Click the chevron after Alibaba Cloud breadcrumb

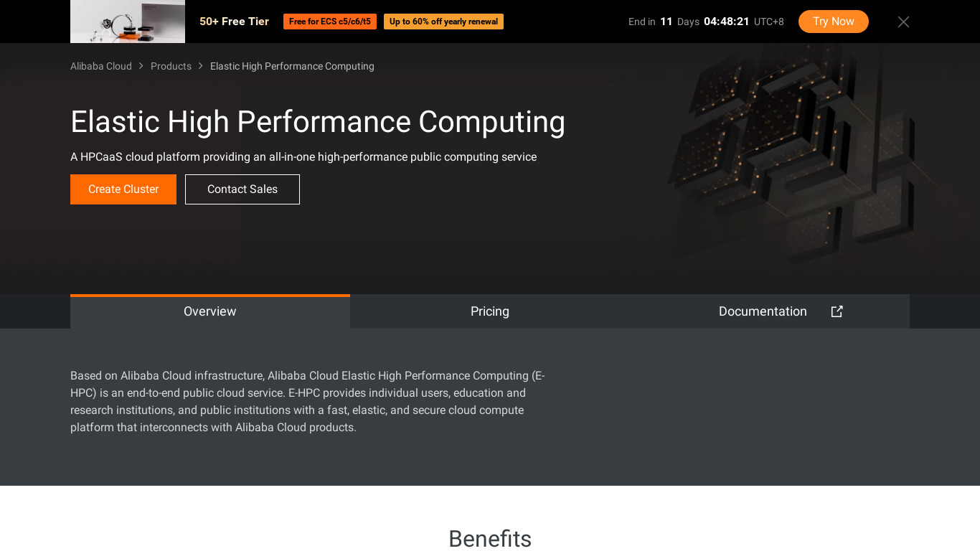pyautogui.click(x=141, y=66)
